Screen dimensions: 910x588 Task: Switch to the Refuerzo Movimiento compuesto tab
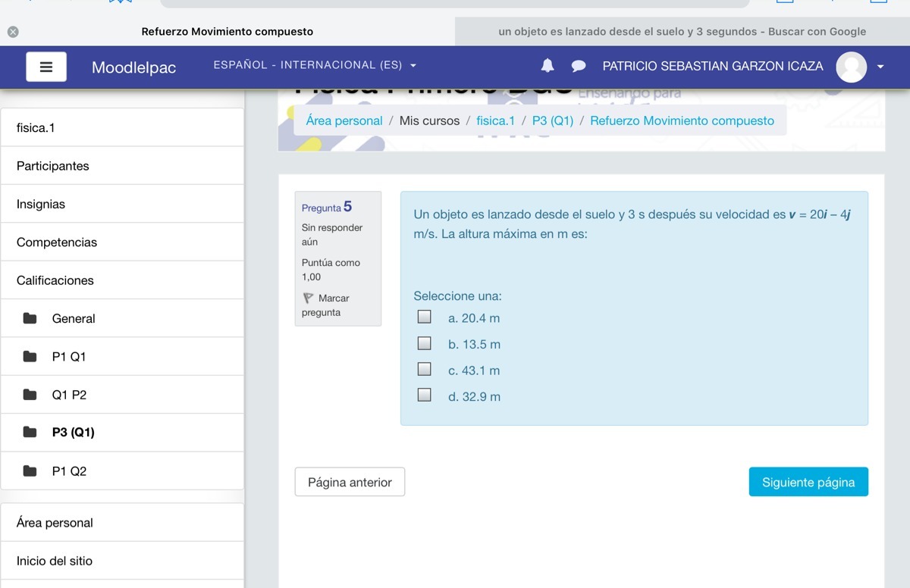point(227,32)
